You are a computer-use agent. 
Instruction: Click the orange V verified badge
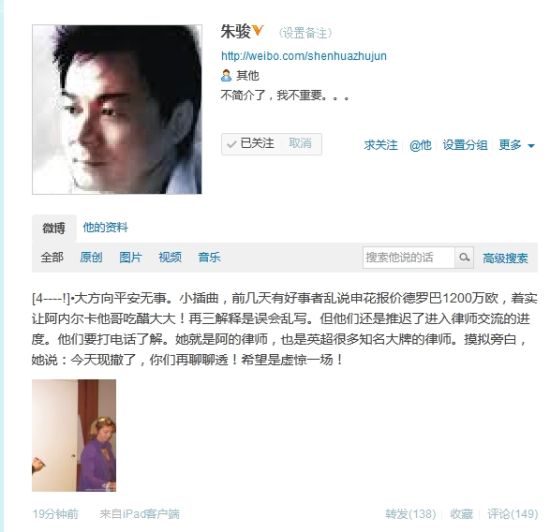click(257, 30)
